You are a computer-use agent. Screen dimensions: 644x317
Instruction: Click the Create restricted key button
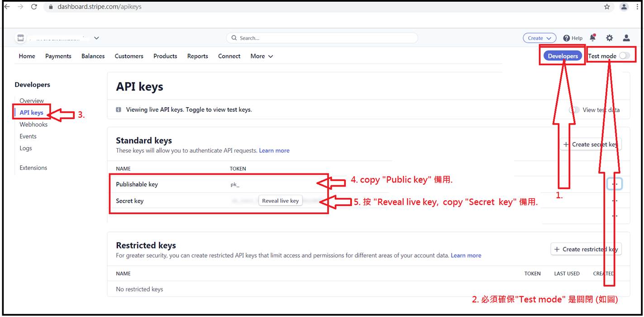point(586,249)
